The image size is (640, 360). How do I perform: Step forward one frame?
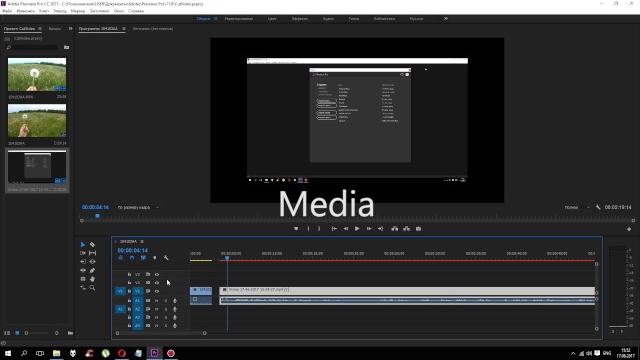[369, 229]
